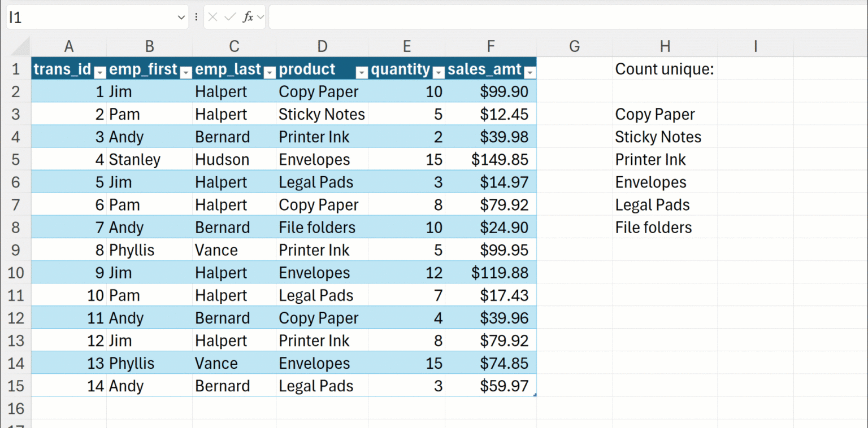The width and height of the screenshot is (868, 428).
Task: Click the cell containing $149.85
Action: point(491,160)
